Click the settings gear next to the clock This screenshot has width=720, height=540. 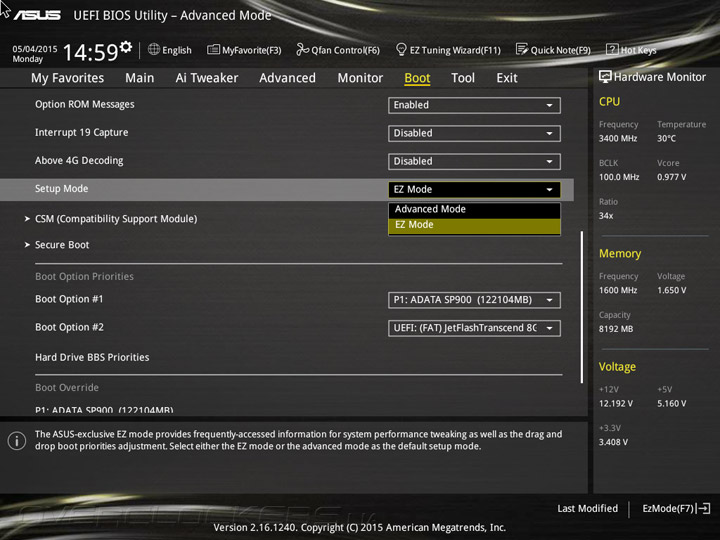[x=126, y=47]
